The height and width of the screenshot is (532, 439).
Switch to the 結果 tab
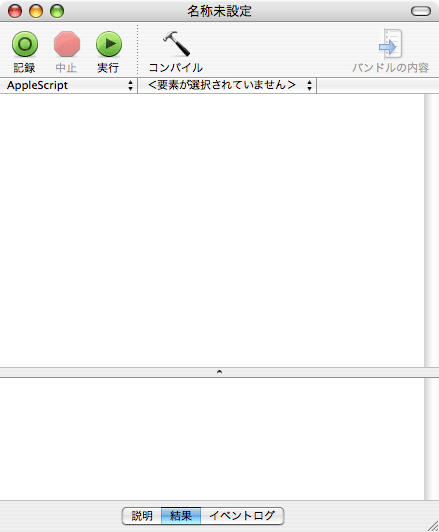tap(181, 516)
